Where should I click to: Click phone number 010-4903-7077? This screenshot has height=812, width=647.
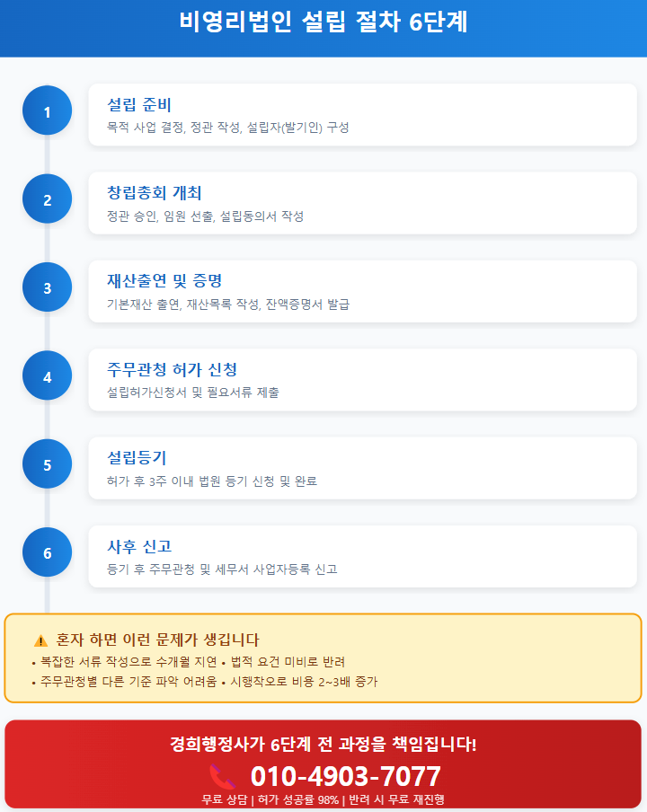(345, 776)
